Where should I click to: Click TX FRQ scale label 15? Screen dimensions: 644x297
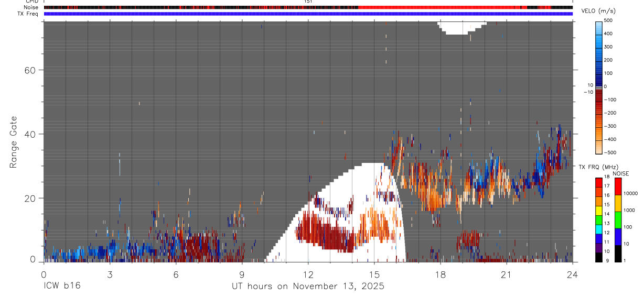pyautogui.click(x=607, y=204)
